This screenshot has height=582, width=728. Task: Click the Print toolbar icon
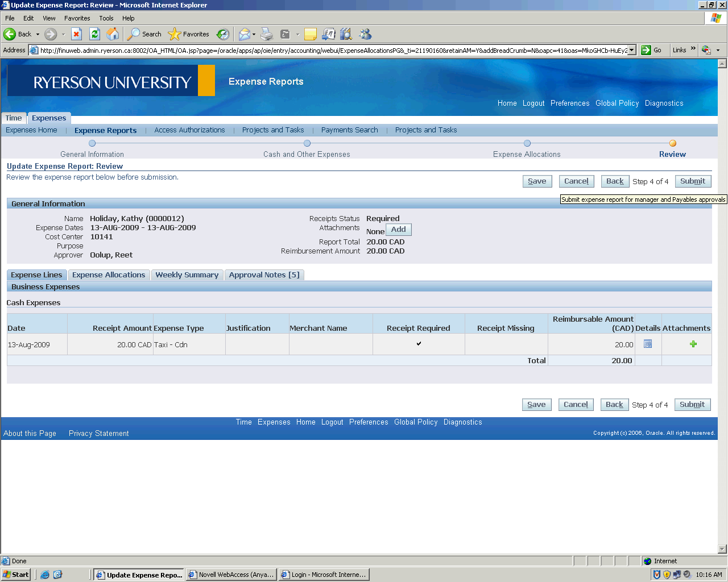[x=267, y=34]
